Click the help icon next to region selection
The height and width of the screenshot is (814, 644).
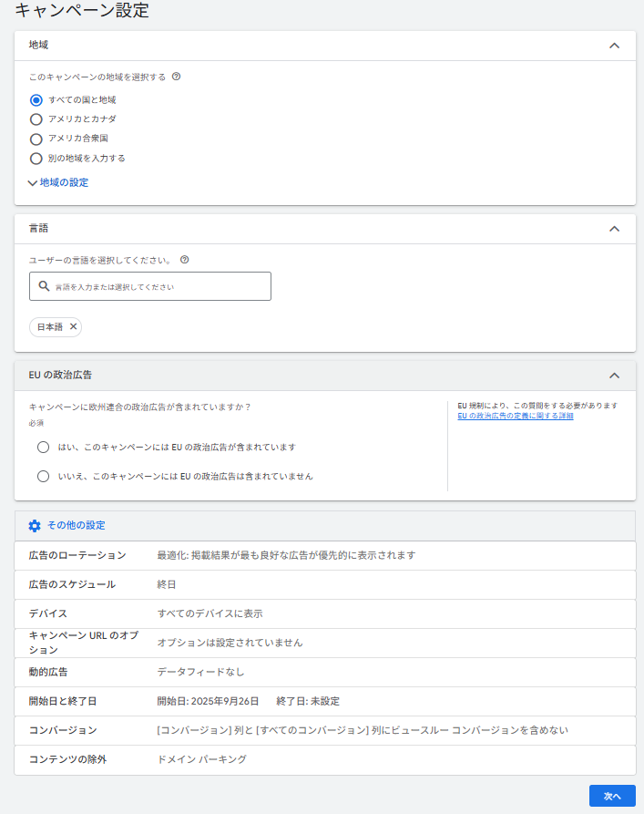tap(176, 77)
